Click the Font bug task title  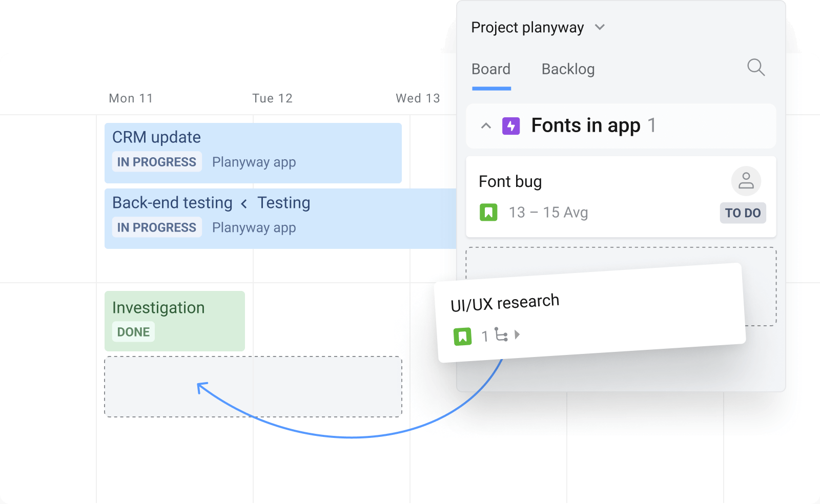[510, 181]
